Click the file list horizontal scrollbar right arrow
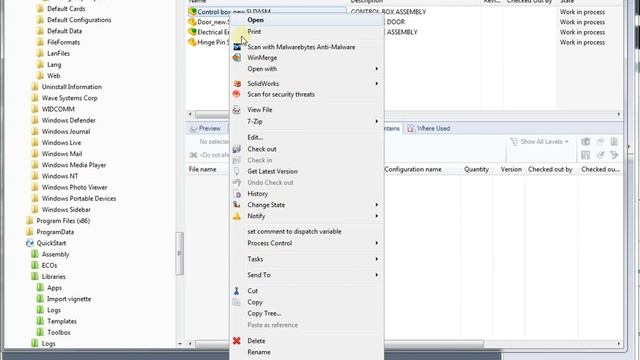This screenshot has width=640, height=360. 619,114
